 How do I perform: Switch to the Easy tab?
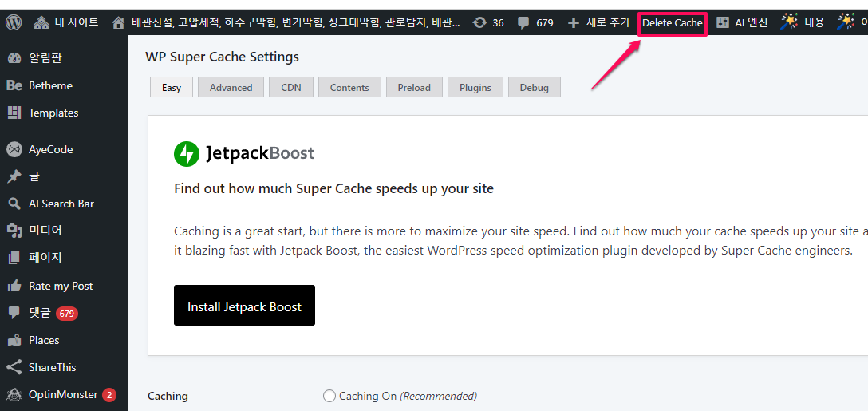(172, 88)
